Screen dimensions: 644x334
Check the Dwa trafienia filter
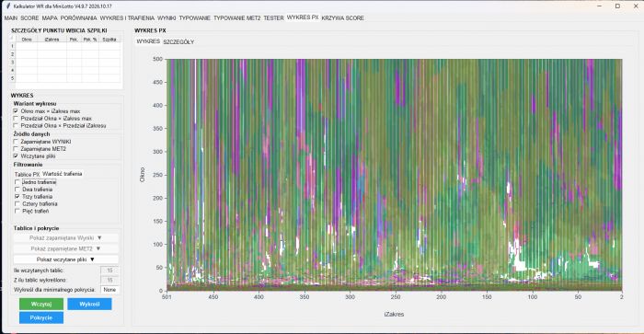pyautogui.click(x=17, y=190)
